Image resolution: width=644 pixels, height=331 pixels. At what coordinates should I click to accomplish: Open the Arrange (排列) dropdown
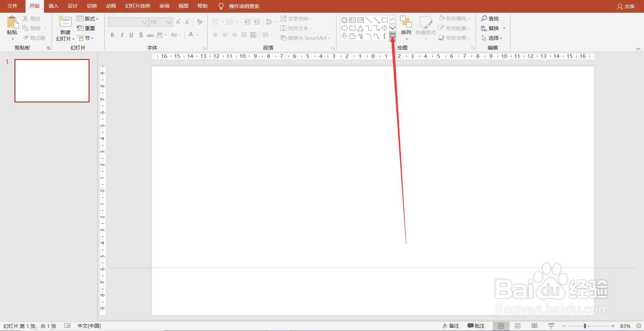click(x=406, y=28)
